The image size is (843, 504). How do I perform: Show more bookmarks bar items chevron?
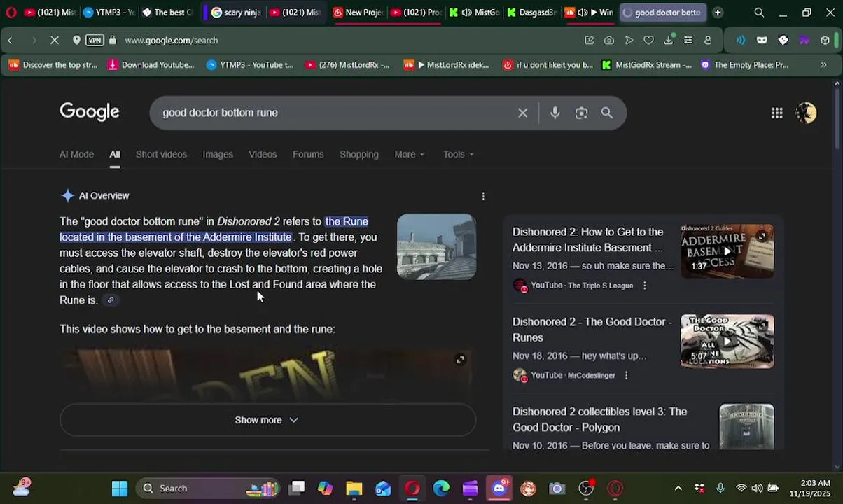tap(823, 65)
